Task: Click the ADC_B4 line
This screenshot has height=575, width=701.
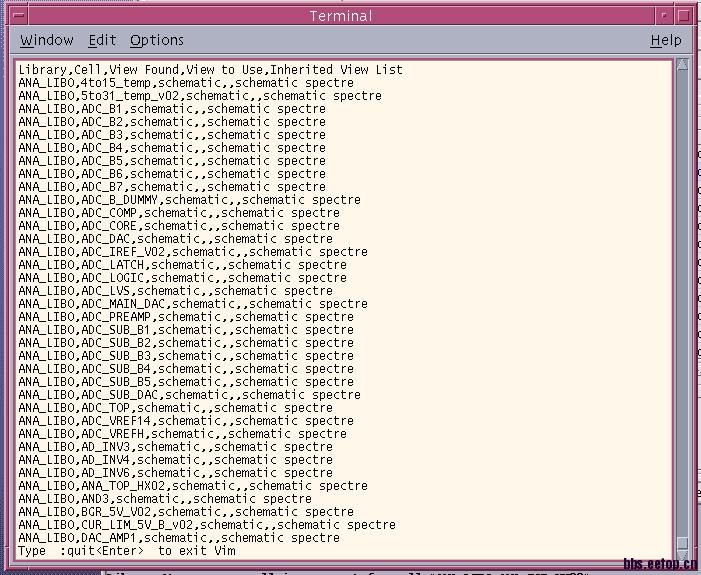Action: click(172, 148)
